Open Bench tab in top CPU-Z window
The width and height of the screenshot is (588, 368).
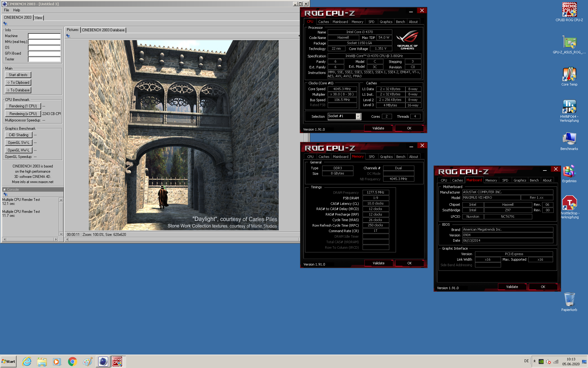pos(400,22)
